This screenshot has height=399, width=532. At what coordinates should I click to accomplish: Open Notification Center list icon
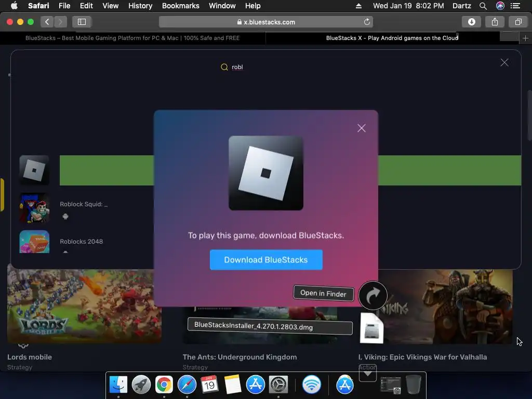click(x=515, y=6)
